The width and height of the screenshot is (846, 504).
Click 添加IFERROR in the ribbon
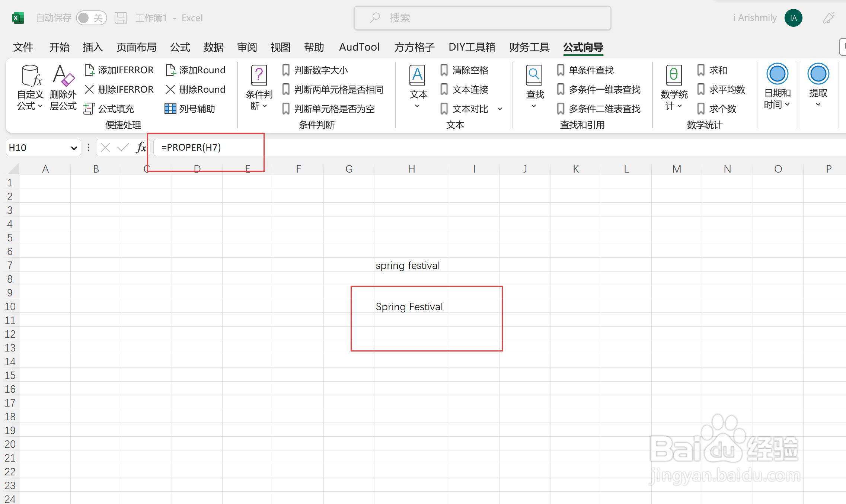pos(119,70)
